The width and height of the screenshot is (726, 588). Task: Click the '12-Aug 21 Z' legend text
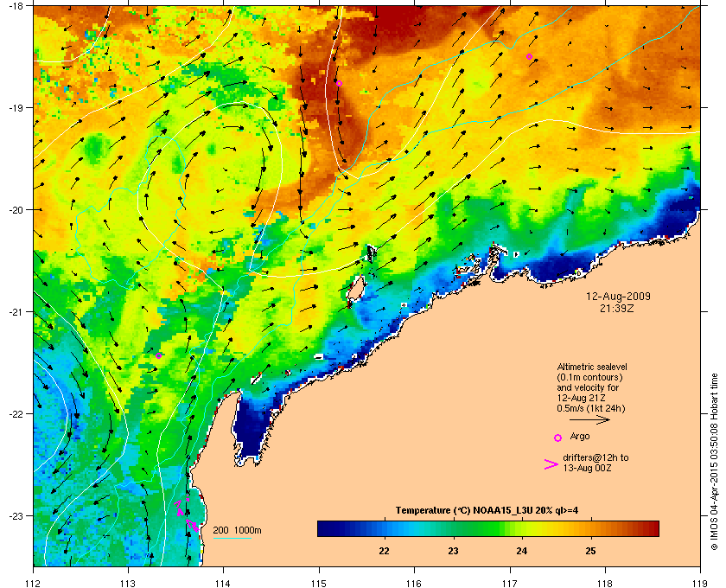pyautogui.click(x=581, y=398)
